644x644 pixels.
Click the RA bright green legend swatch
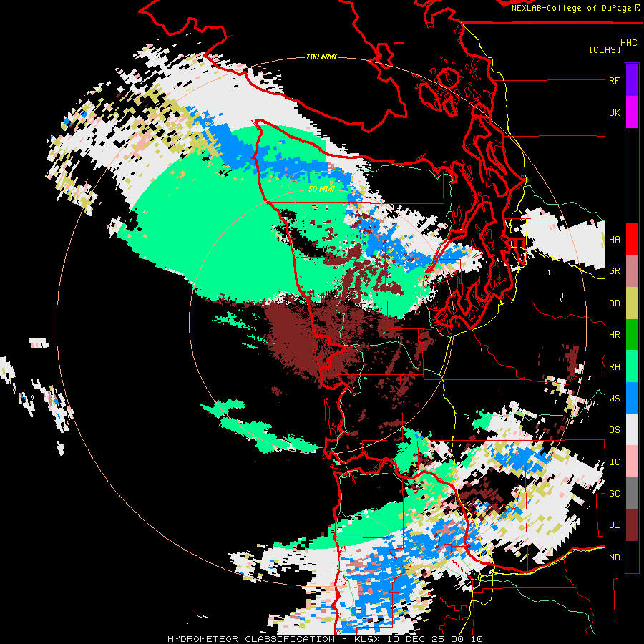pos(632,366)
